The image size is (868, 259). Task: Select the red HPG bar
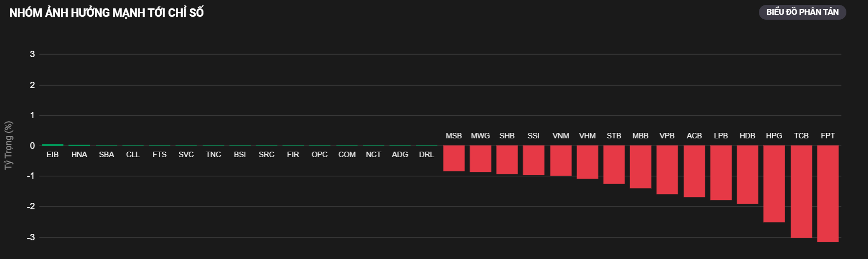pos(774,184)
